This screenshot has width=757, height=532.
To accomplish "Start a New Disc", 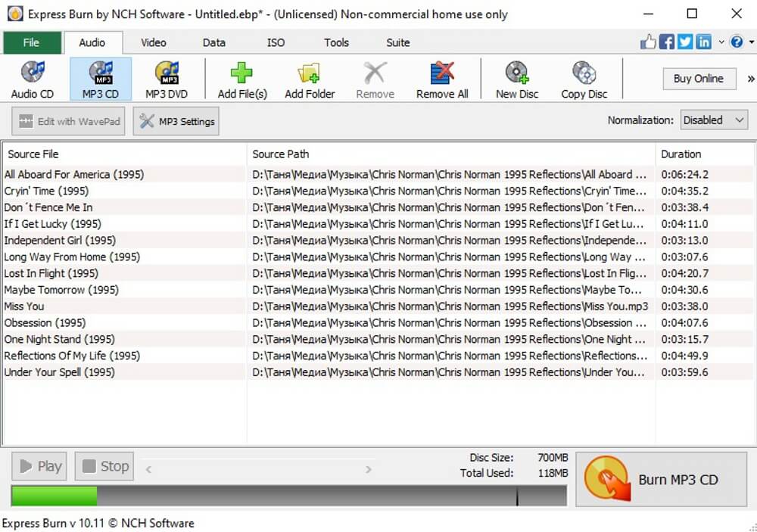I will pos(517,79).
